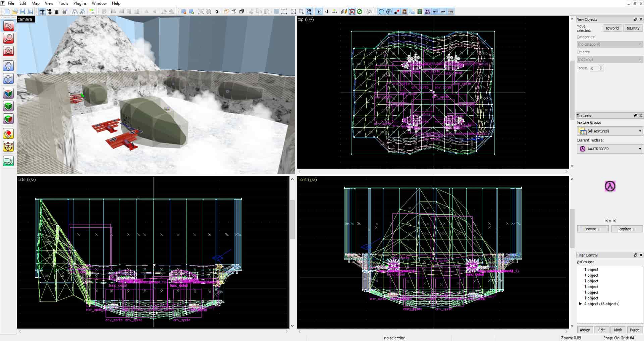
Task: Click the blue square with green dot icon
Action: 192,12
